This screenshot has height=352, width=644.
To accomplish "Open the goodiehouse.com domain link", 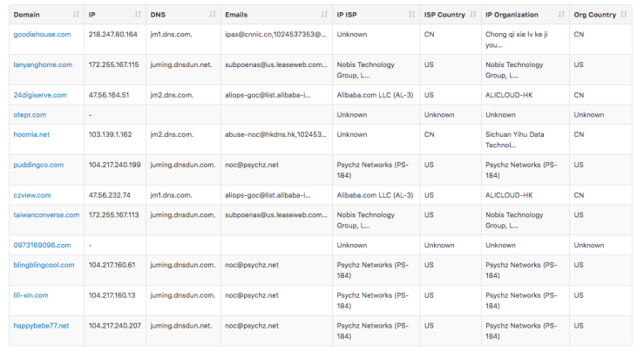I will (x=40, y=34).
